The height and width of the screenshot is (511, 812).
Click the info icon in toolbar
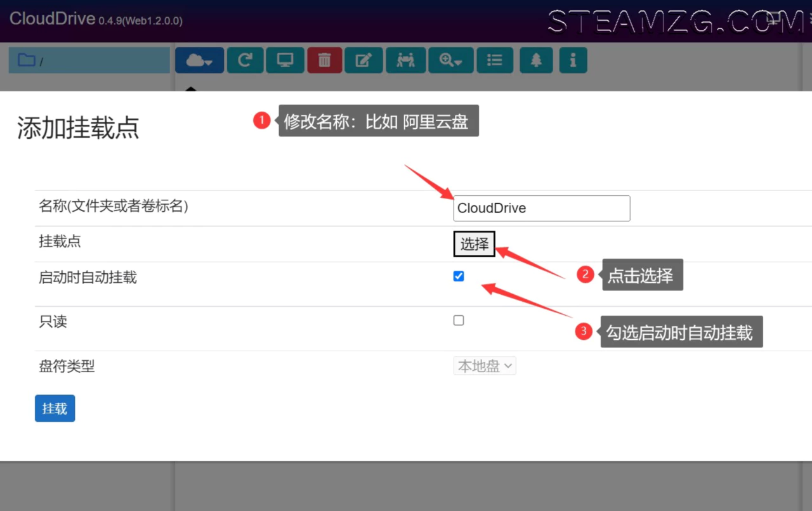(573, 60)
